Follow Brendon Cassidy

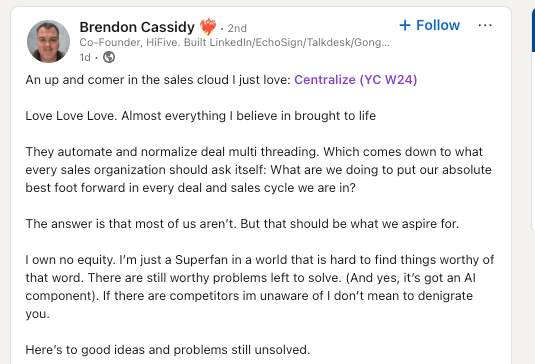(430, 25)
